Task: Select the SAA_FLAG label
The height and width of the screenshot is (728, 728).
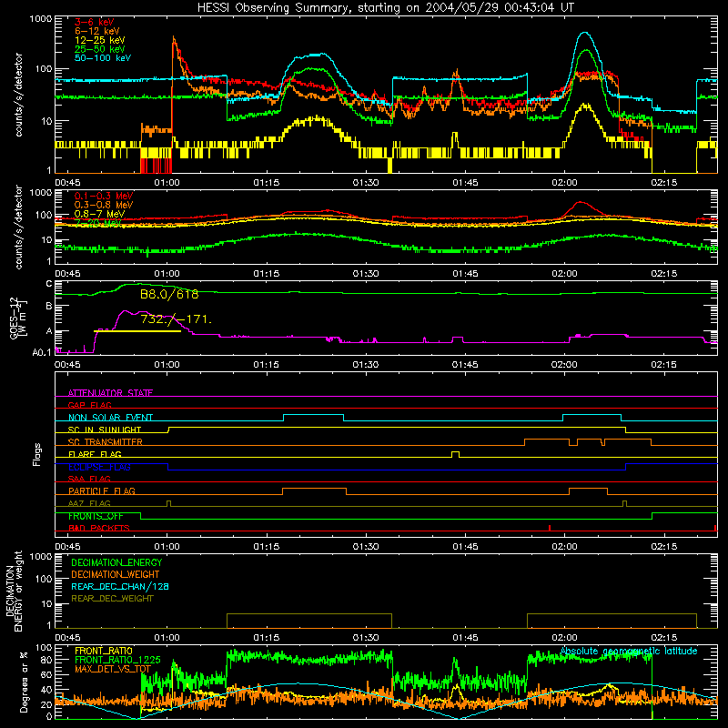Action: pyautogui.click(x=89, y=479)
